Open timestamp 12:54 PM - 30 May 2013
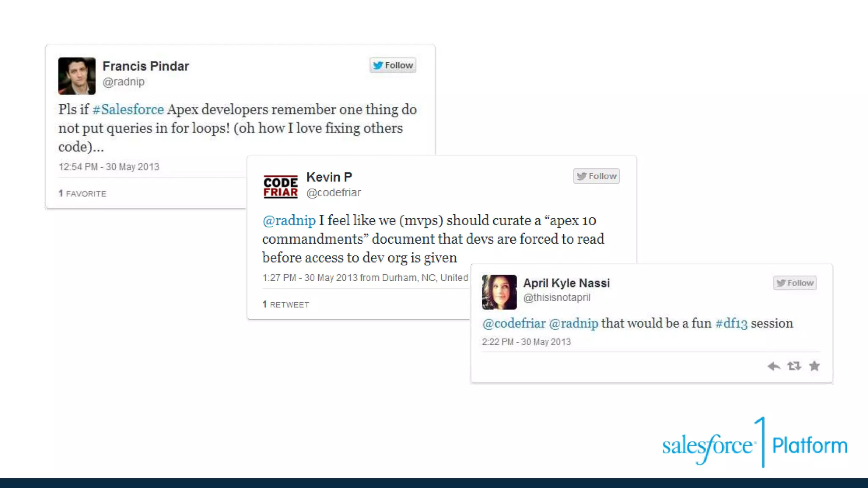 tap(109, 167)
